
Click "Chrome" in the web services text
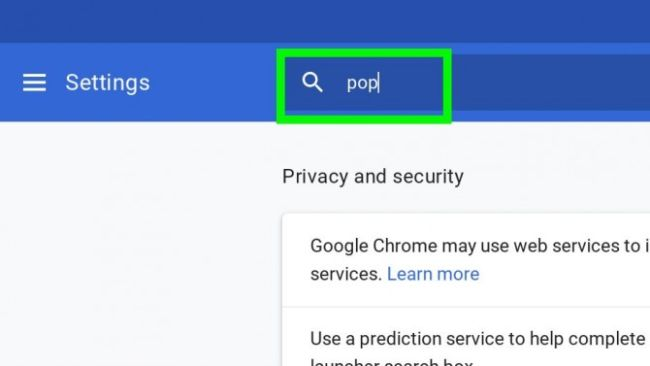point(405,246)
